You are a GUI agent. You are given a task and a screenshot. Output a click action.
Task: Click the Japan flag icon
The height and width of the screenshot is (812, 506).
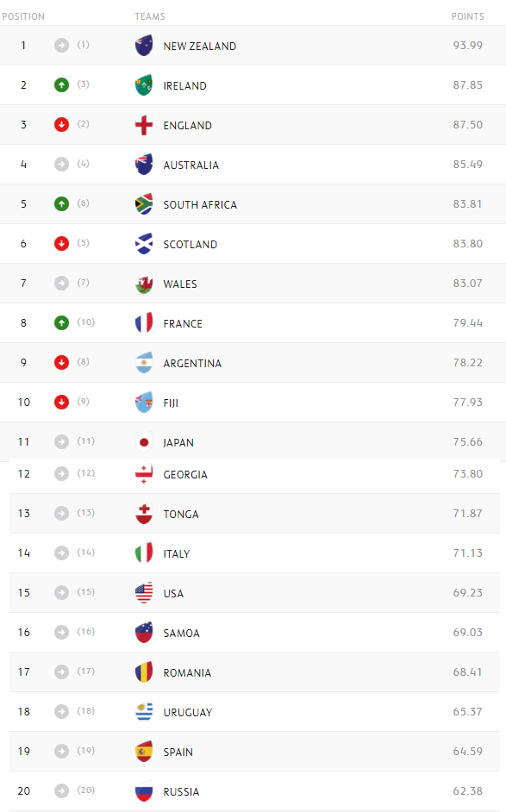coord(144,442)
